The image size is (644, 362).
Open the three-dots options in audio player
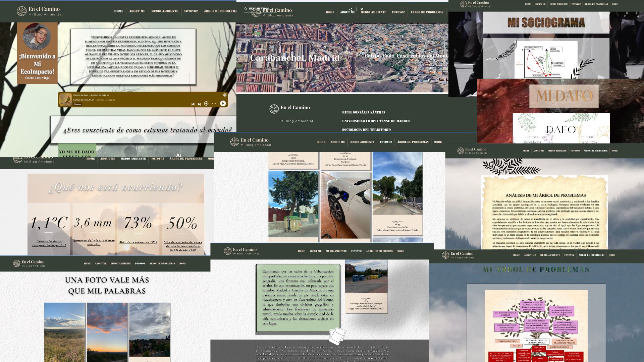(x=214, y=104)
